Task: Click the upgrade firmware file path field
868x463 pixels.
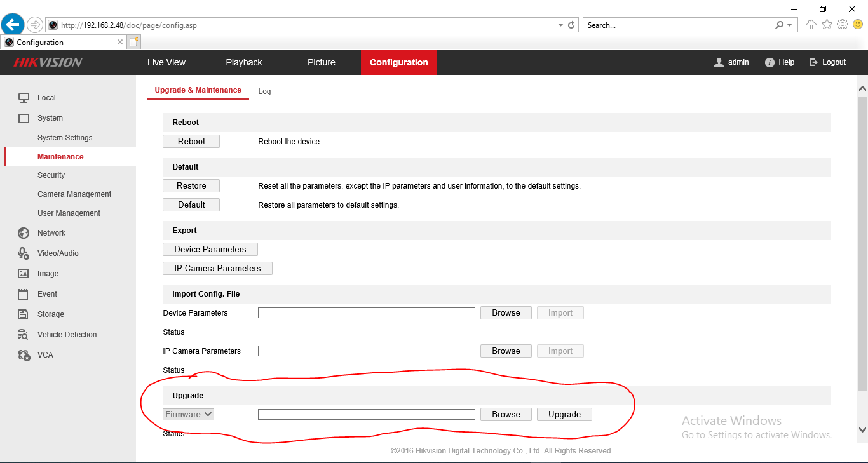Action: pos(366,415)
